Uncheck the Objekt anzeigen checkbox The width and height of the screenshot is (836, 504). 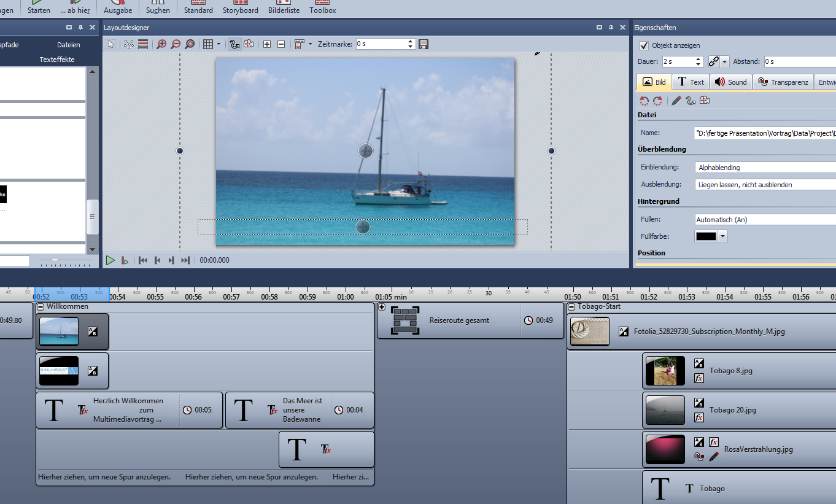pos(644,45)
